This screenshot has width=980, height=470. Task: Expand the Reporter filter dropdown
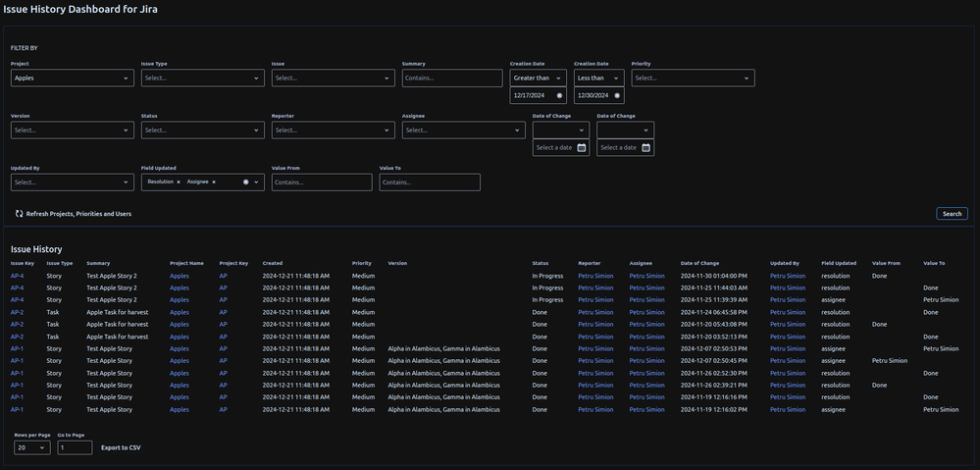pyautogui.click(x=334, y=130)
